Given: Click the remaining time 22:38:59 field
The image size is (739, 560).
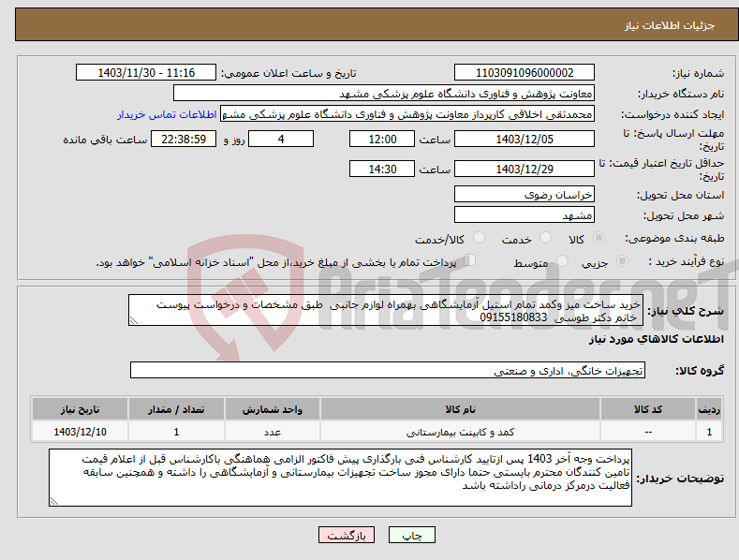Looking at the screenshot, I should click(x=184, y=139).
